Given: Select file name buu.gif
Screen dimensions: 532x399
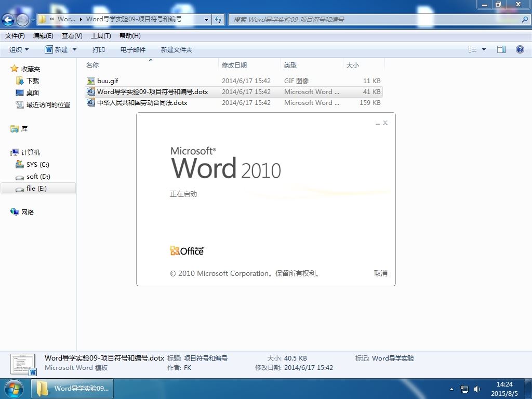Looking at the screenshot, I should coord(108,81).
